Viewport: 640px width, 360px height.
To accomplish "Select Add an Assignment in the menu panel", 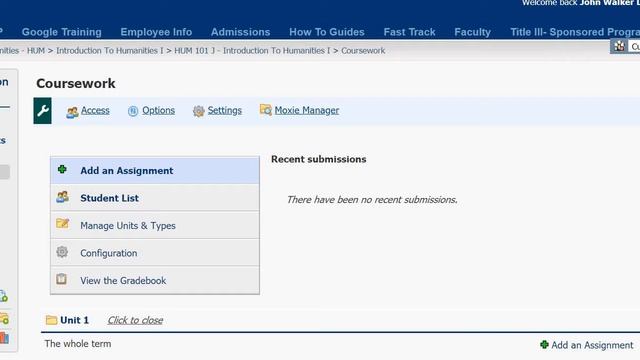I will [155, 171].
